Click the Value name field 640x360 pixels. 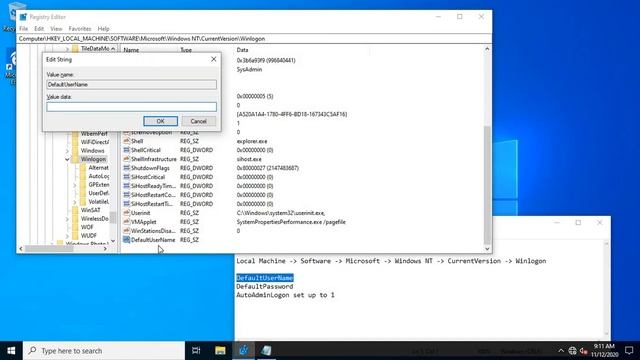point(131,84)
